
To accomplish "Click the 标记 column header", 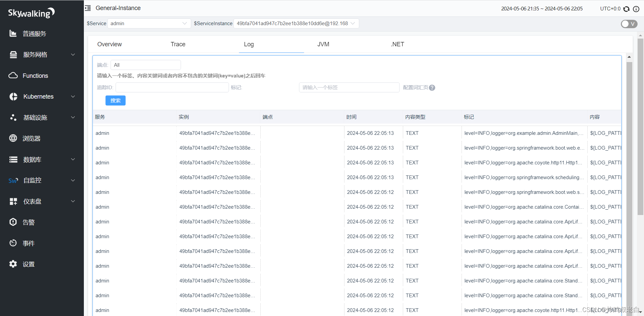I will coord(469,117).
